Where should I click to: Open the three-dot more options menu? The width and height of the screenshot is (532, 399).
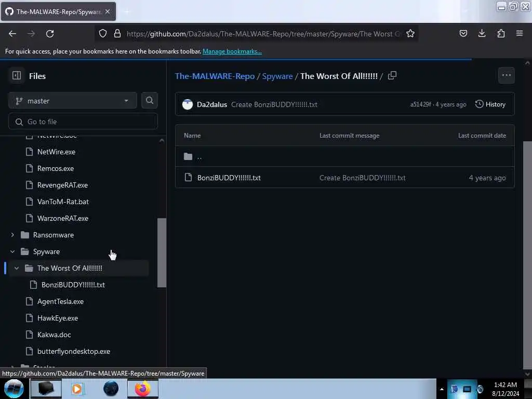click(x=506, y=75)
